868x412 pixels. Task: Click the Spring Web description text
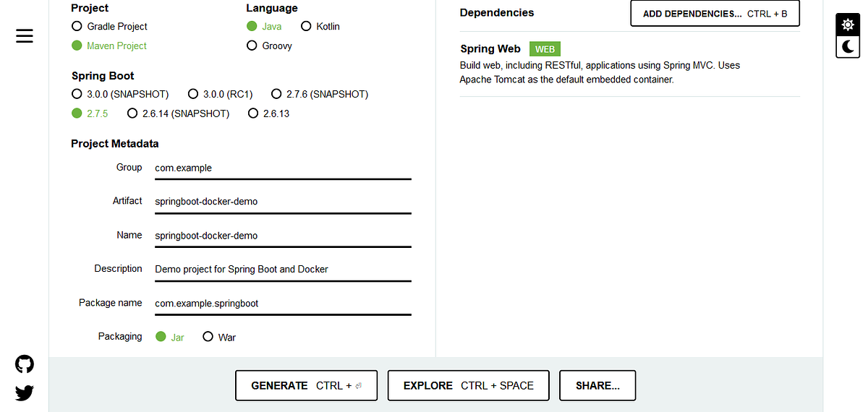coord(600,72)
